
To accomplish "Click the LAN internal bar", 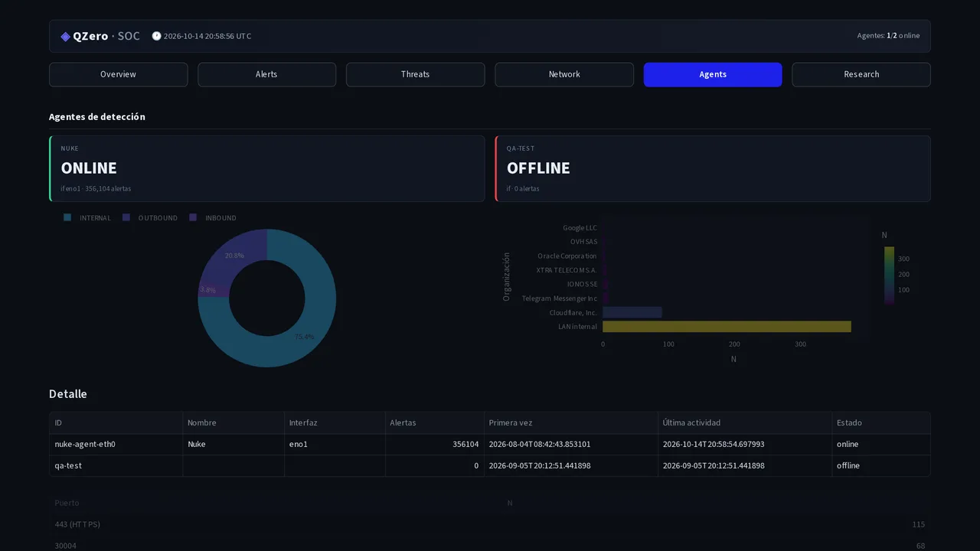I will point(727,327).
